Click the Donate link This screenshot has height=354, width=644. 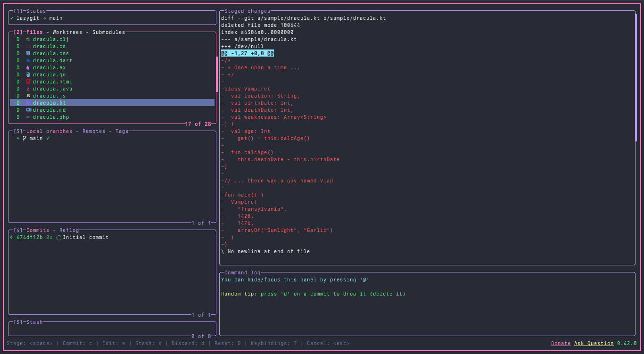pyautogui.click(x=561, y=343)
